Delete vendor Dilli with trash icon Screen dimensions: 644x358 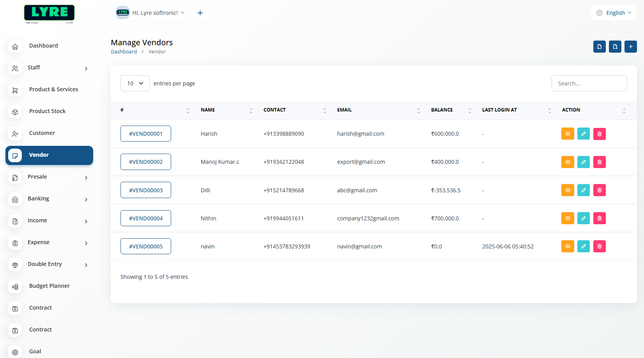click(599, 190)
